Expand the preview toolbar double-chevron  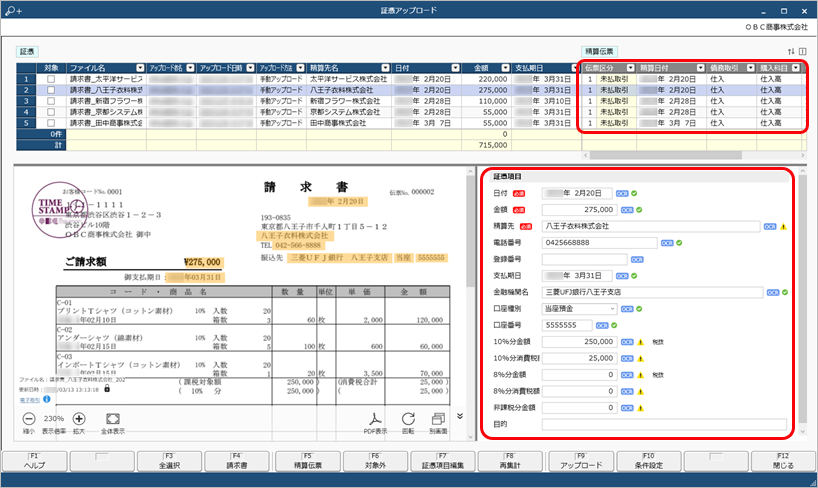(460, 416)
